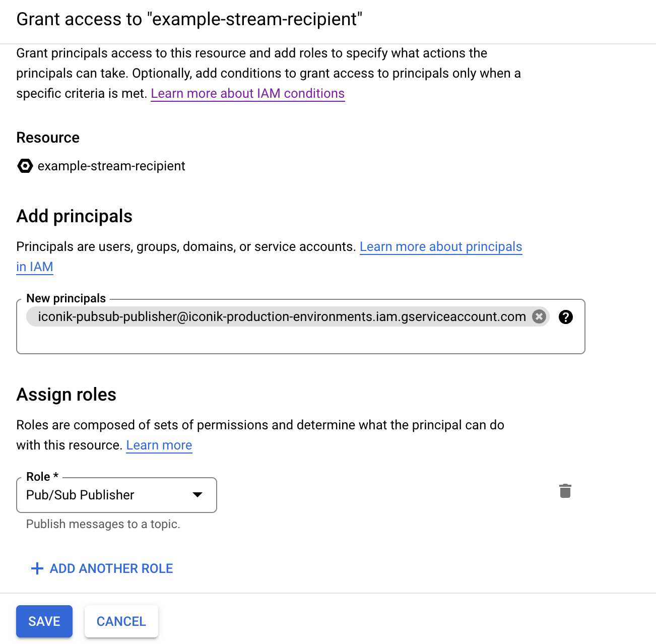
Task: Expand the Role dropdown arrow
Action: coord(198,495)
